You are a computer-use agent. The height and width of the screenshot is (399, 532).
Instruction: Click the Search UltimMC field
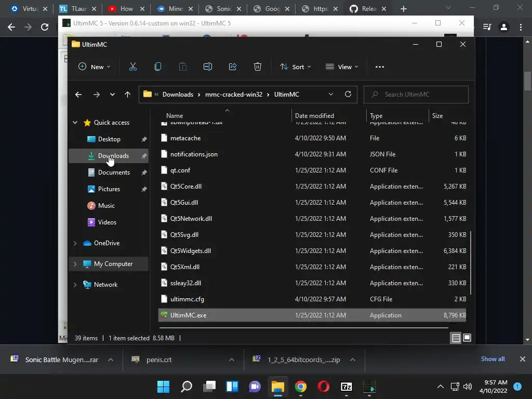(x=416, y=95)
